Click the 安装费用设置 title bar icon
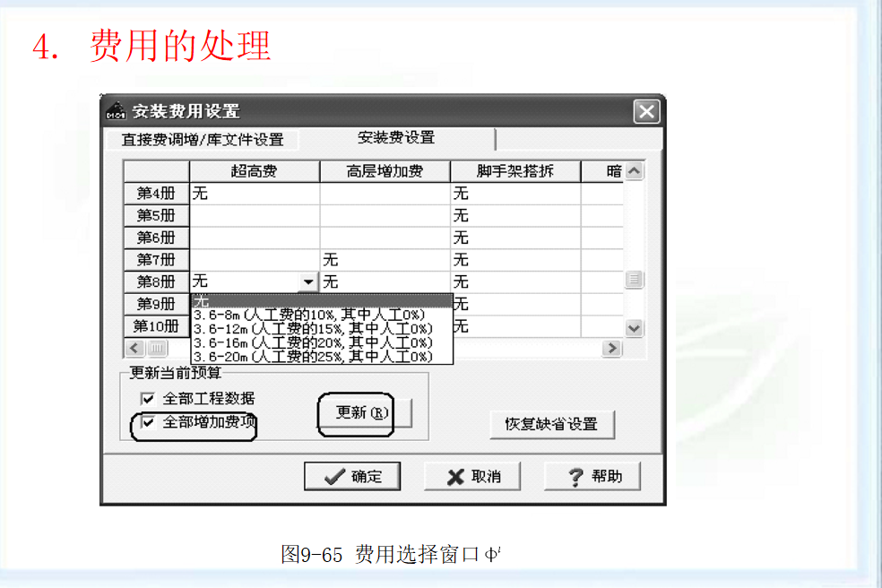Screen dimensions: 882x588 [115, 111]
